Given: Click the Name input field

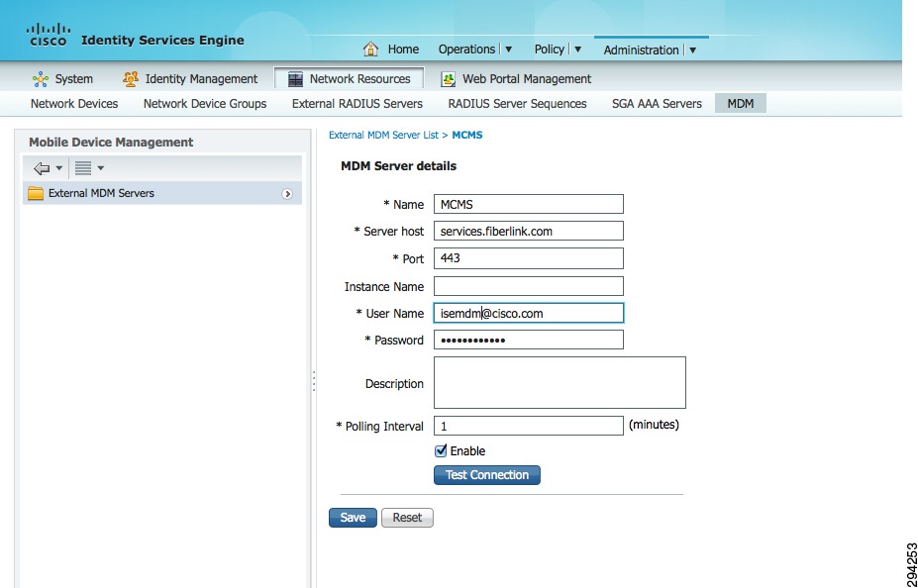Looking at the screenshot, I should click(x=529, y=204).
